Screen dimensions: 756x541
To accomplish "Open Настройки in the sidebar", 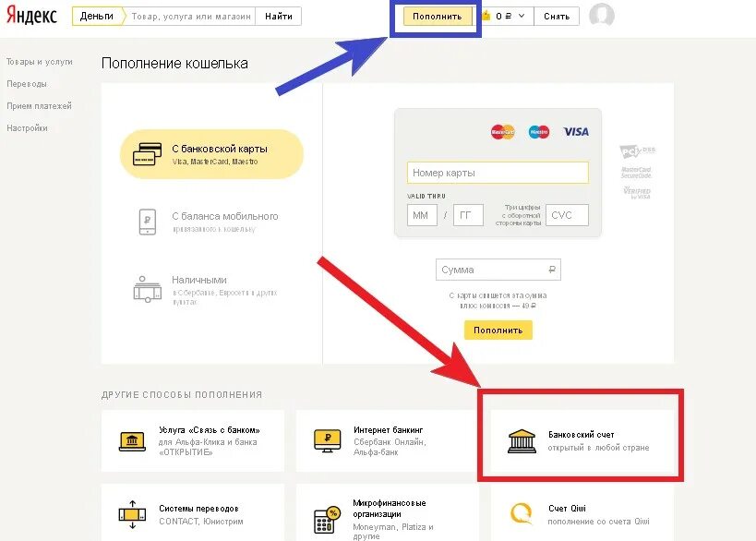I will (x=27, y=128).
